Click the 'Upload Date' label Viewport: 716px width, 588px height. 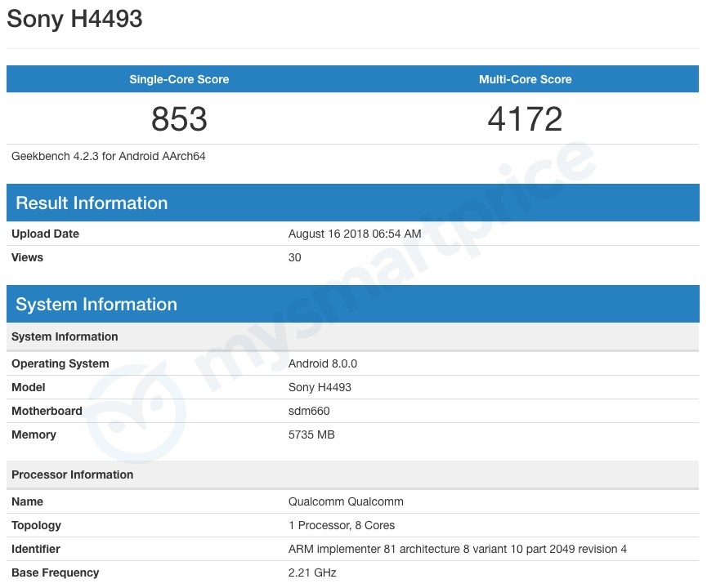point(45,234)
